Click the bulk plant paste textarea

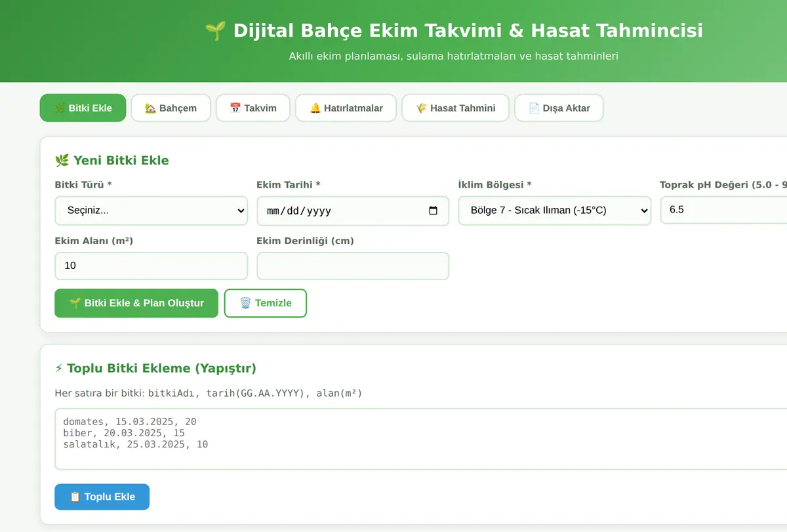pos(421,439)
